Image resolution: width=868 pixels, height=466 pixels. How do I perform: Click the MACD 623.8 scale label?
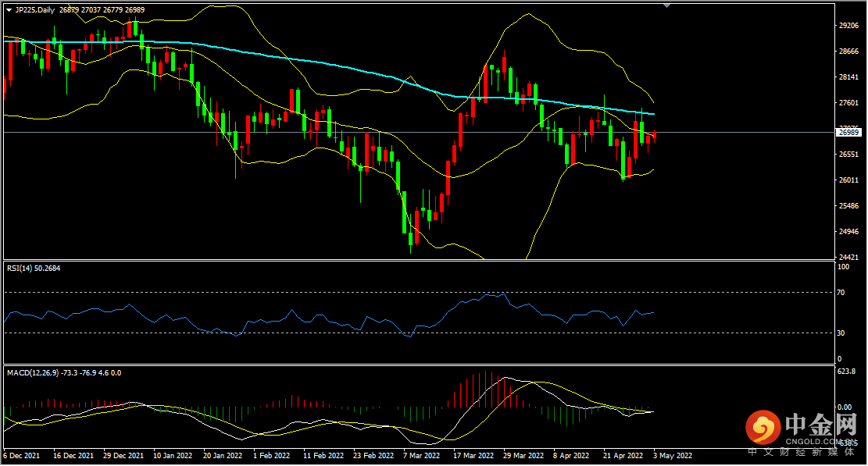click(846, 372)
